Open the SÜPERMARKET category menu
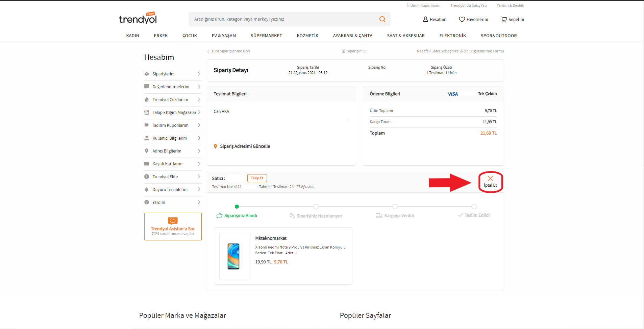 (x=266, y=36)
